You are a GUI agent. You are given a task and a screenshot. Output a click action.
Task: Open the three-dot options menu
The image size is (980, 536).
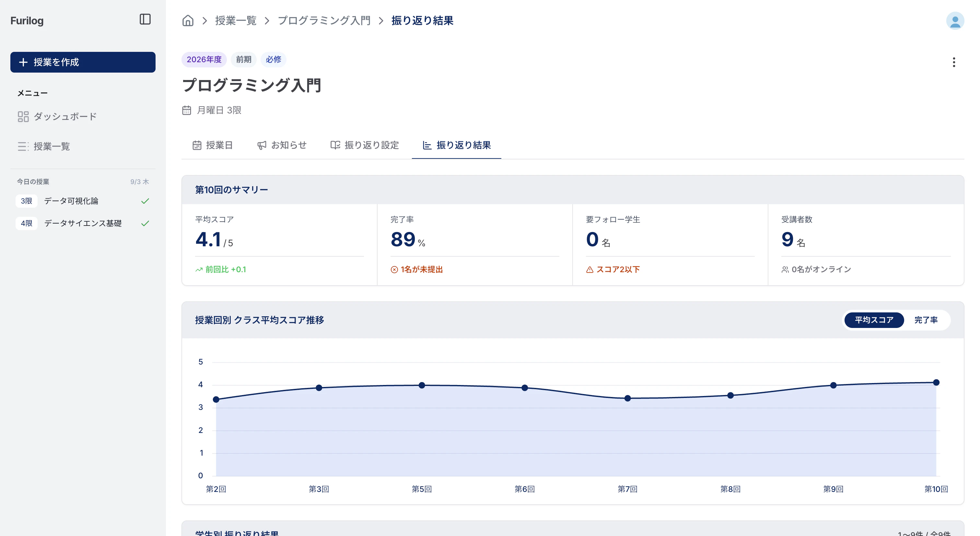(x=954, y=63)
